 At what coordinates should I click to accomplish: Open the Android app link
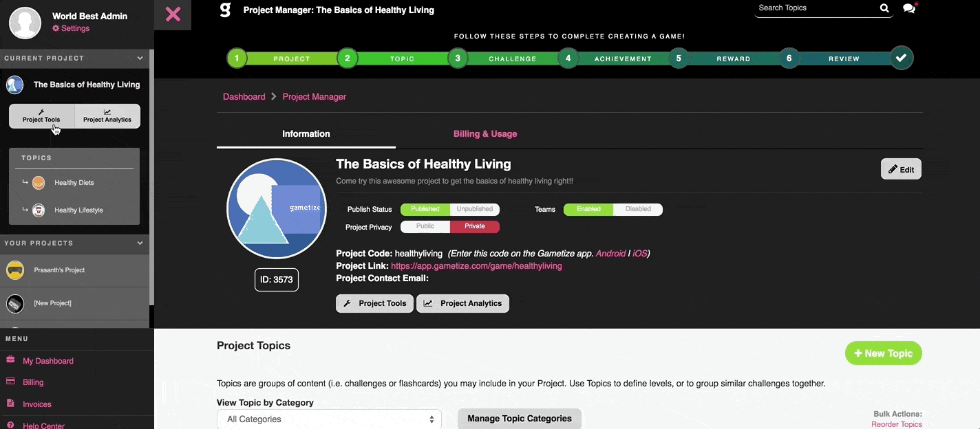611,253
